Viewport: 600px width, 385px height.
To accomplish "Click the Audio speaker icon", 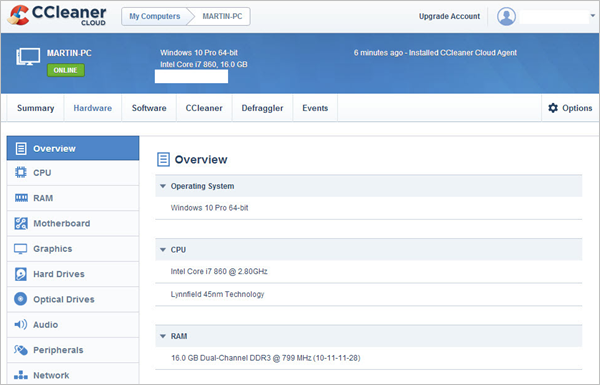I will click(x=21, y=325).
